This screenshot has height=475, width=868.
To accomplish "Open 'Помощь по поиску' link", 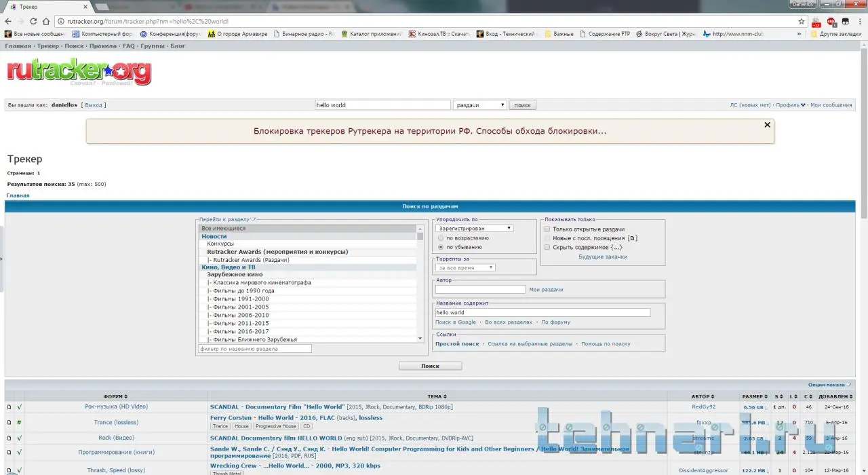I will pos(606,344).
